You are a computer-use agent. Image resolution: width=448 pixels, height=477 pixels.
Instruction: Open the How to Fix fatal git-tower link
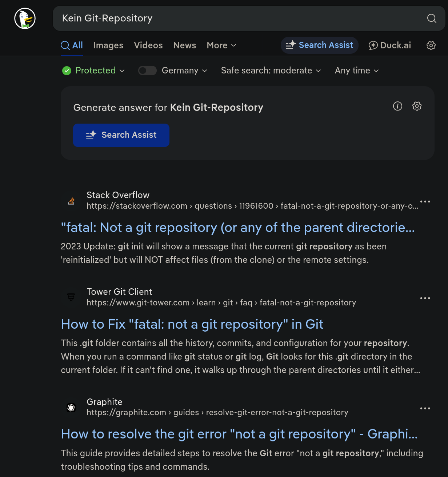coord(192,324)
